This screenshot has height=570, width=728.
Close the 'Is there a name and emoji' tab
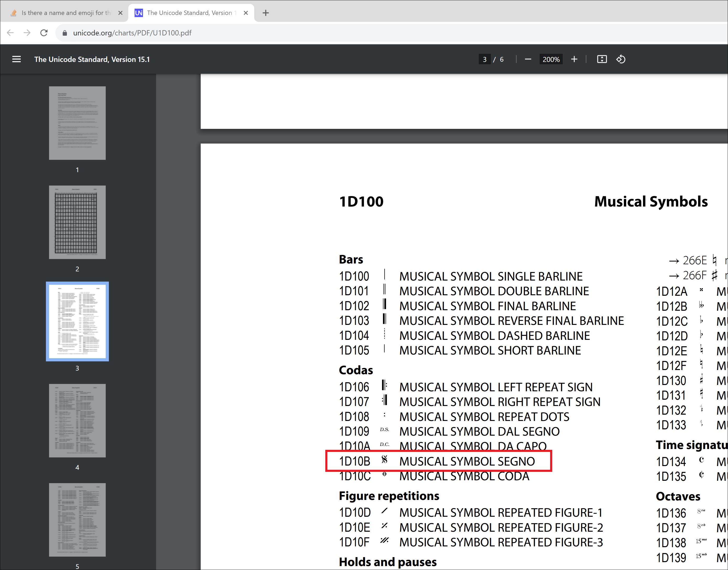120,13
